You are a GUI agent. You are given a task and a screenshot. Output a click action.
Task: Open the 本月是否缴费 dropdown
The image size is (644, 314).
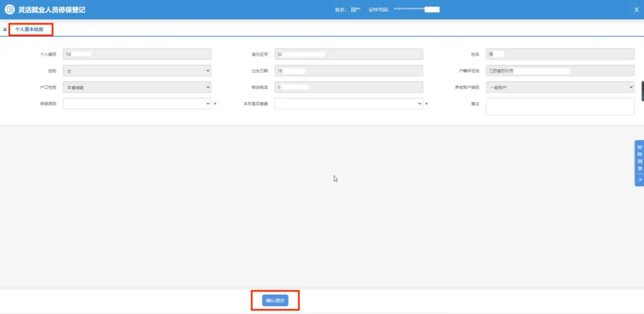click(348, 104)
